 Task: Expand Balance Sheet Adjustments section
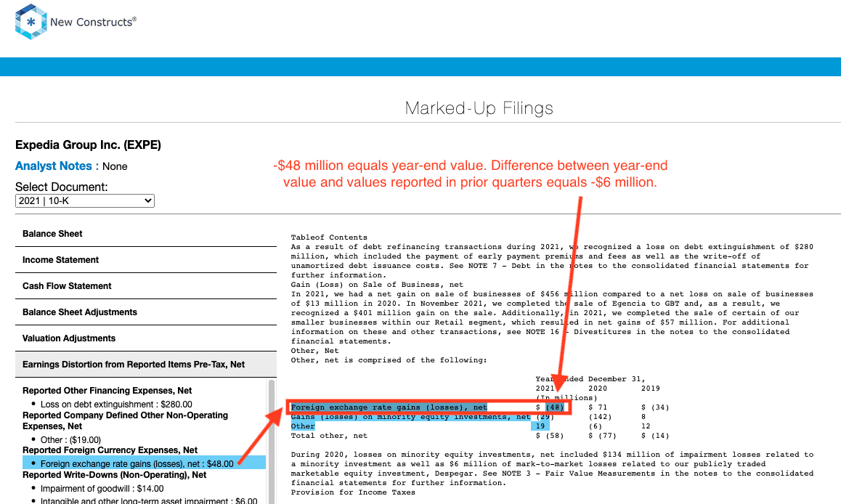tap(79, 312)
